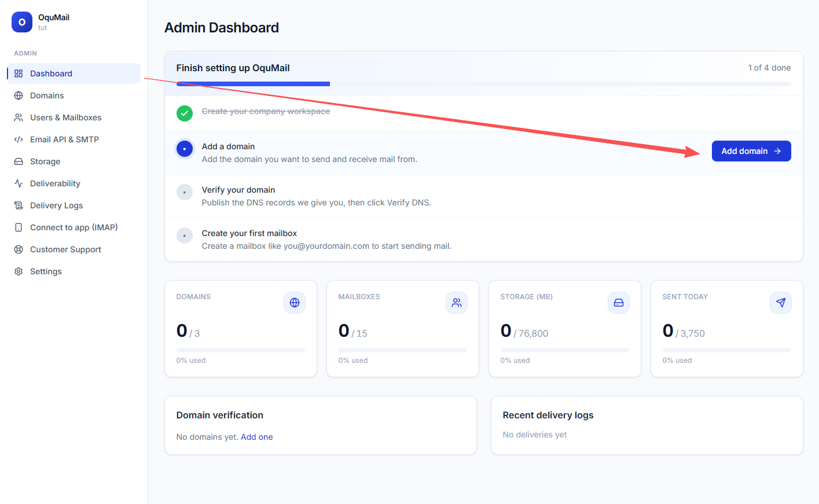Click the Domains globe icon in sidebar
819x504 pixels.
[19, 95]
